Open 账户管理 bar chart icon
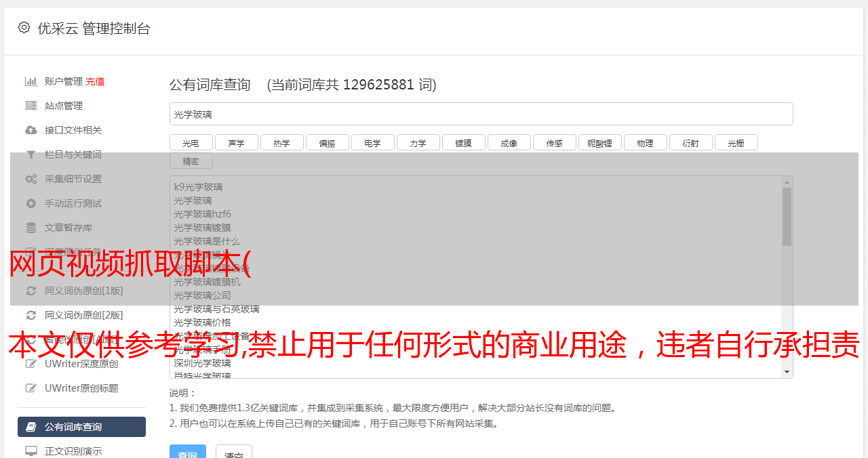868x458 pixels. 31,81
